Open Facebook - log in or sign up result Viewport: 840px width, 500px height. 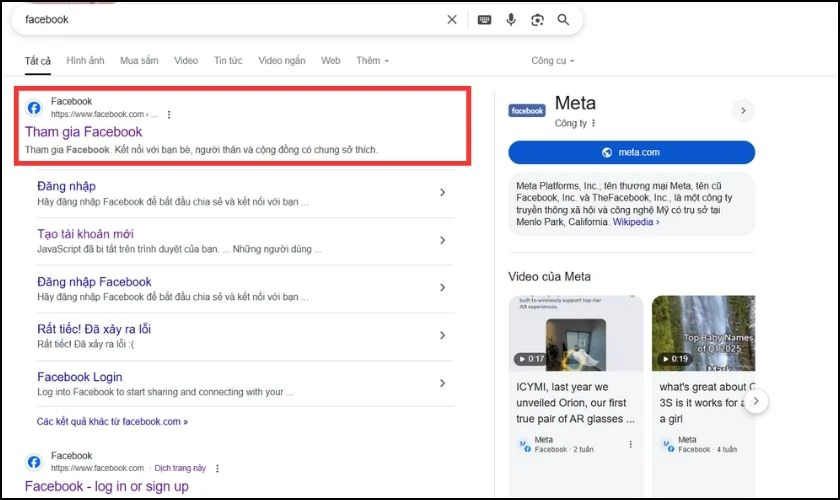107,487
